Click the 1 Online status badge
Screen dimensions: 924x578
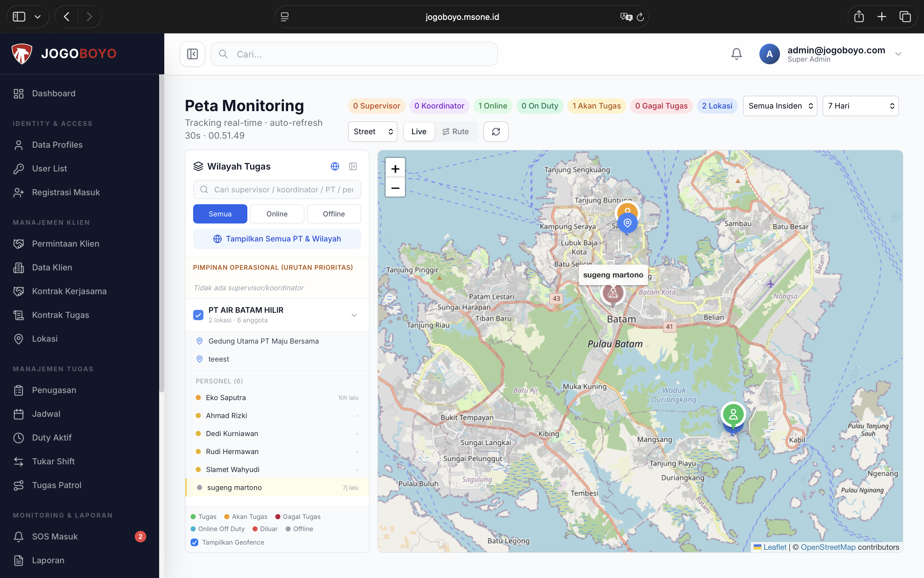pyautogui.click(x=492, y=106)
